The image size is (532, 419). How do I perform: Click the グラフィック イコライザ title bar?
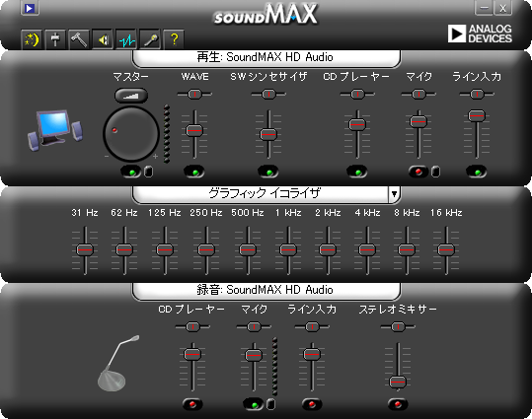coord(261,194)
